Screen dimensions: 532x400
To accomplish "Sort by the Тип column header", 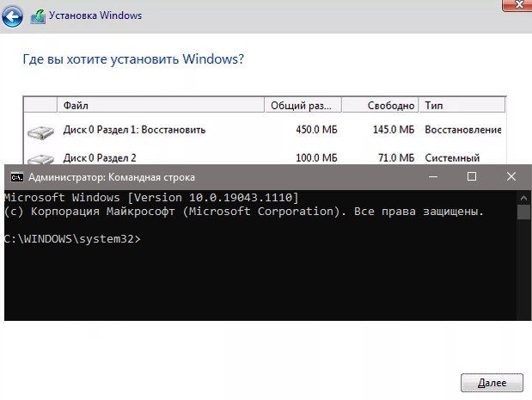I will (x=462, y=105).
